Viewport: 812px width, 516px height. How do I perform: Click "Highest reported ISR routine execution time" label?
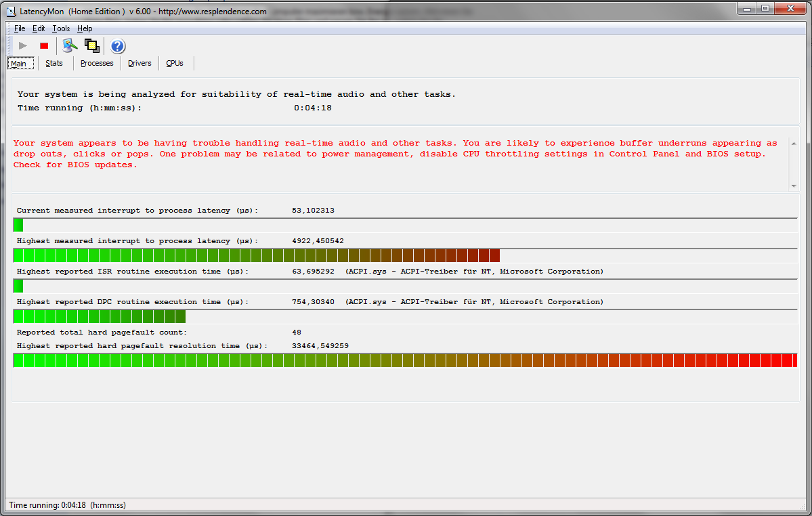tap(133, 271)
